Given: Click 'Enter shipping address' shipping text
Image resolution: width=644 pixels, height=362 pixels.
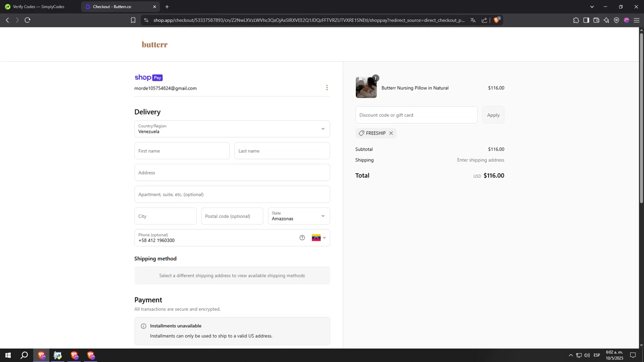Looking at the screenshot, I should pos(480,160).
